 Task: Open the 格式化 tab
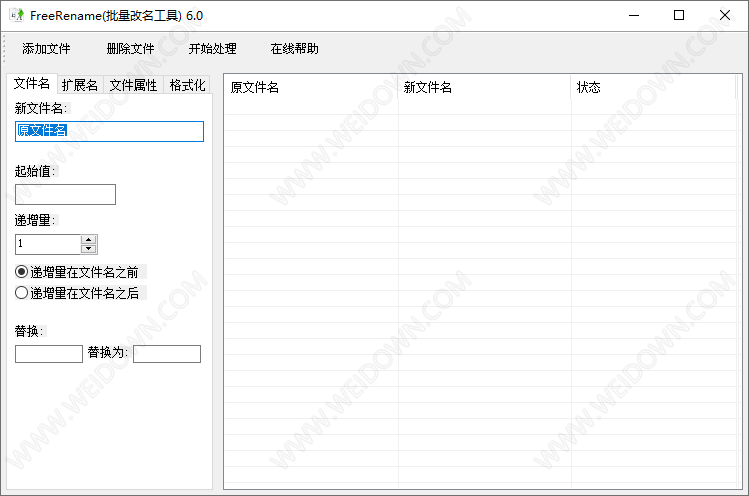point(187,85)
